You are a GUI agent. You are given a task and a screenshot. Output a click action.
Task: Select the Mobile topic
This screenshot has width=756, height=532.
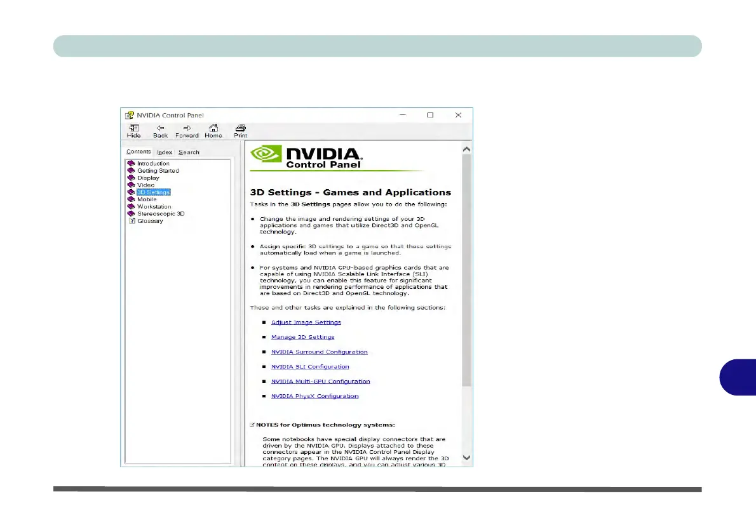147,199
